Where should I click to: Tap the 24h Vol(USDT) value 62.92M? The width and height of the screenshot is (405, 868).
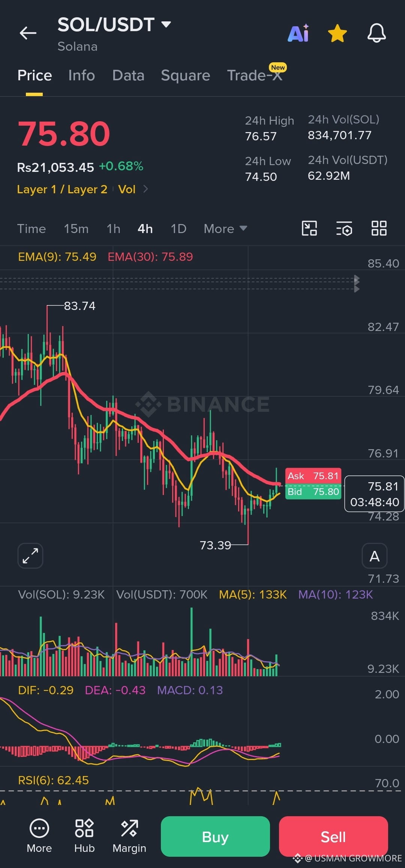point(329,176)
